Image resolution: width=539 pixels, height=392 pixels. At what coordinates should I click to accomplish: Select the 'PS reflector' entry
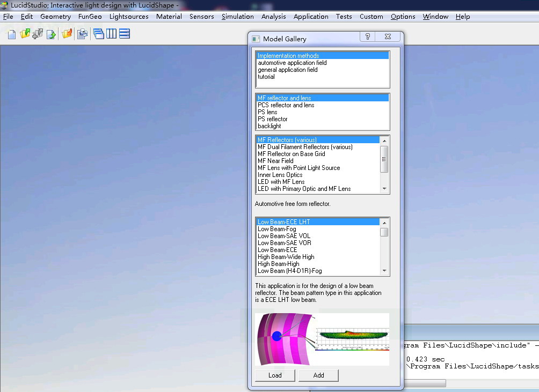[x=323, y=119]
